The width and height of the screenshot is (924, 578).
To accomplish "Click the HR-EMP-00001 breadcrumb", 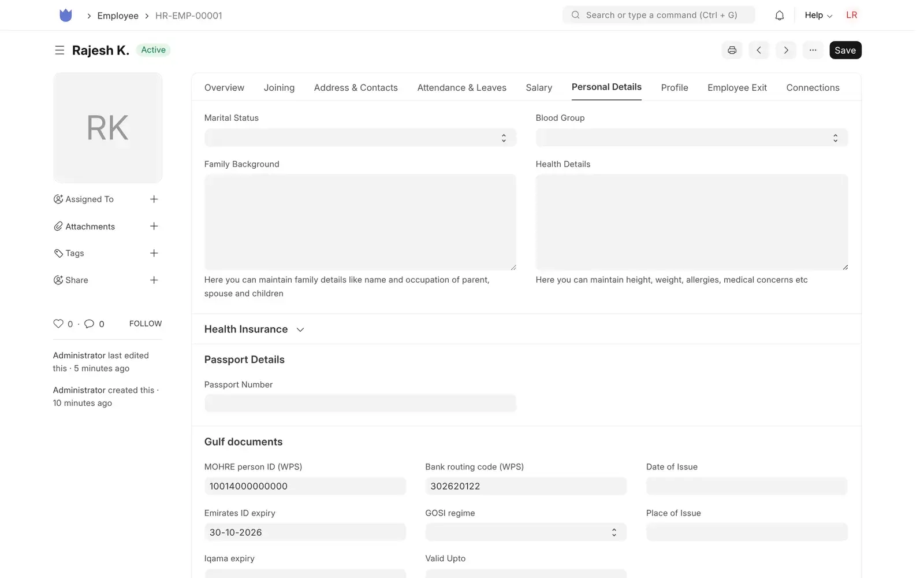I will [189, 16].
